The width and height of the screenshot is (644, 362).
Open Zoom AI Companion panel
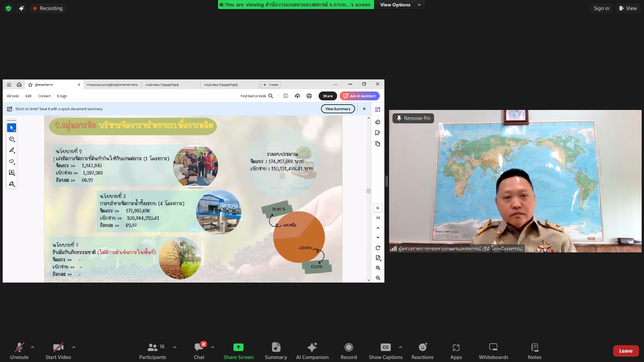point(312,350)
